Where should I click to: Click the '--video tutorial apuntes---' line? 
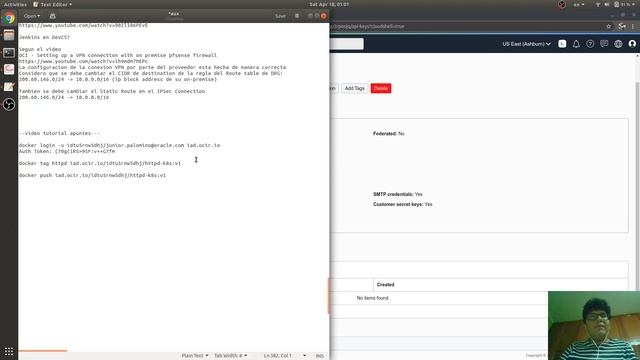(59, 133)
